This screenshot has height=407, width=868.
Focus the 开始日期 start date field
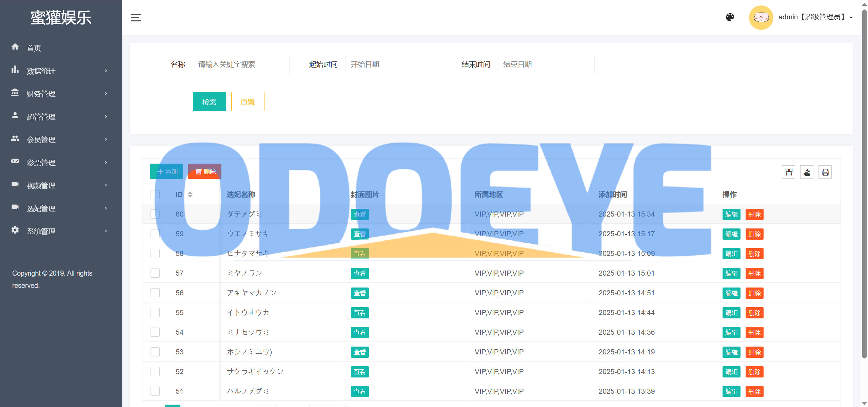393,64
